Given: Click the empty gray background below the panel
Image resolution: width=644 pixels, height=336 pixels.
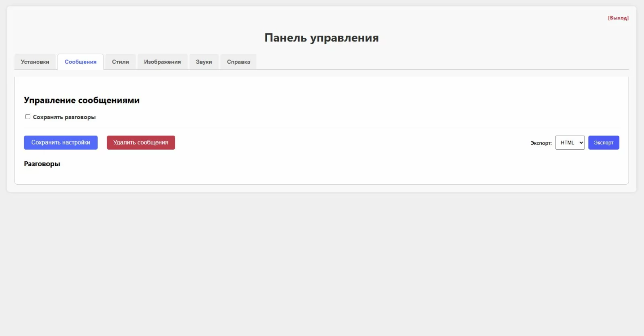Looking at the screenshot, I should 322,262.
